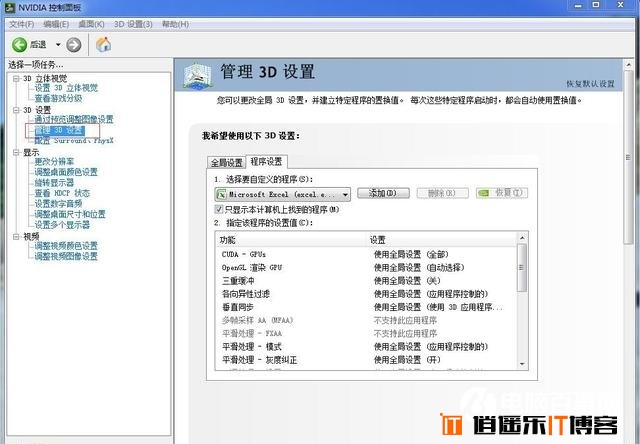Image resolution: width=640 pixels, height=444 pixels.
Task: Select 更改分辨率 in the task tree
Action: pos(54,162)
